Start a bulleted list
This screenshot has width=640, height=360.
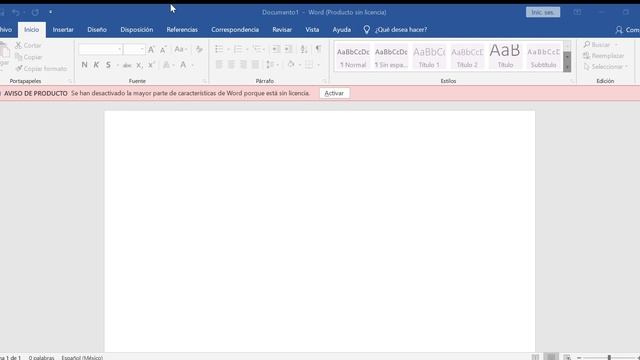(x=219, y=49)
